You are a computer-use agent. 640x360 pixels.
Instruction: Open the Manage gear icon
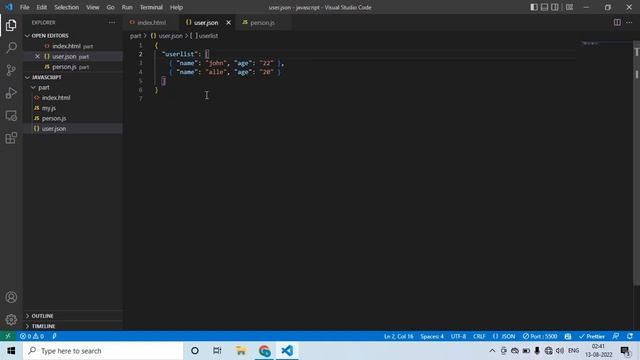pos(11,320)
